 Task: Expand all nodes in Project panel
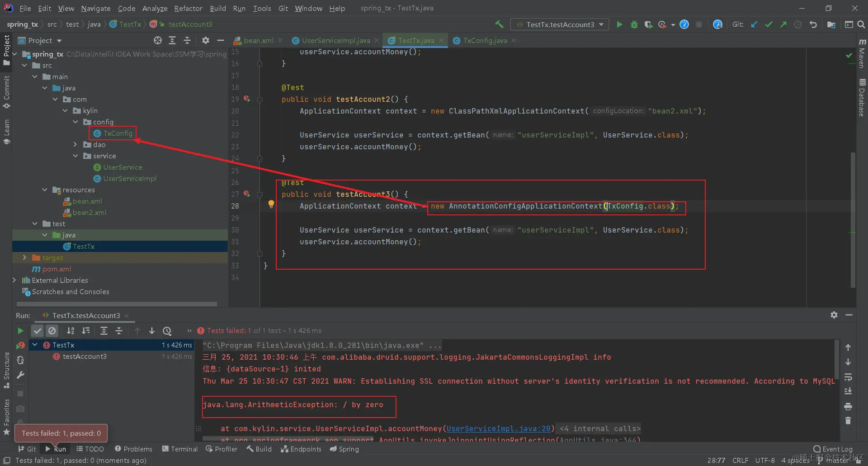[x=172, y=41]
